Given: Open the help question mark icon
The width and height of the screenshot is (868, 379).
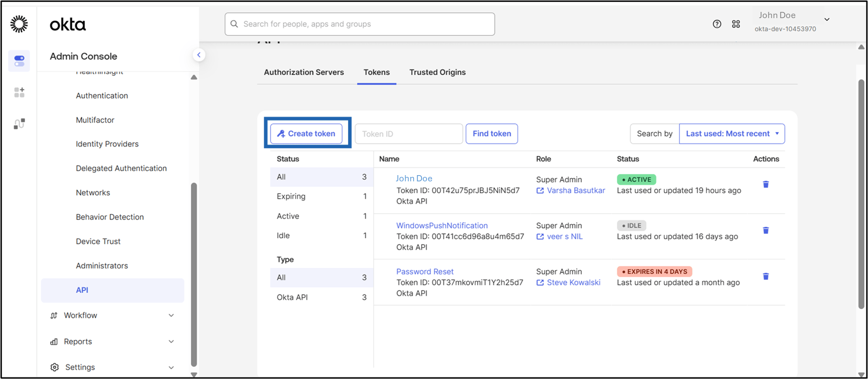Looking at the screenshot, I should pyautogui.click(x=717, y=24).
